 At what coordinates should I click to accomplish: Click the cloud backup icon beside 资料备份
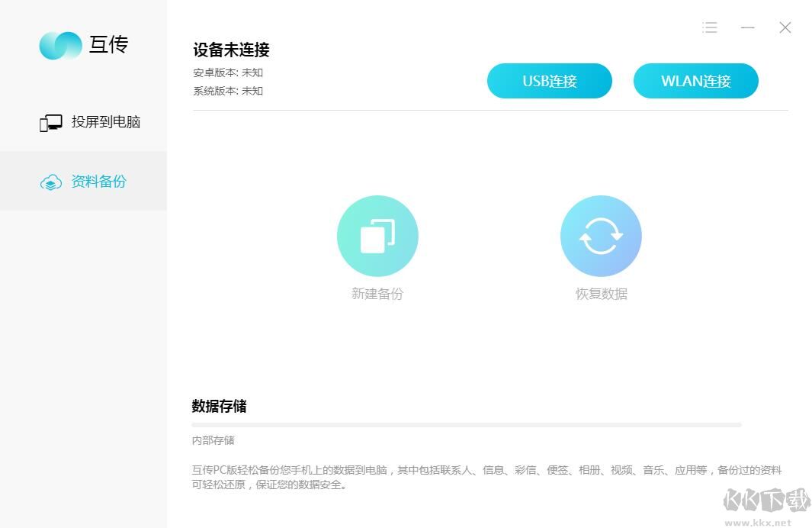click(51, 182)
